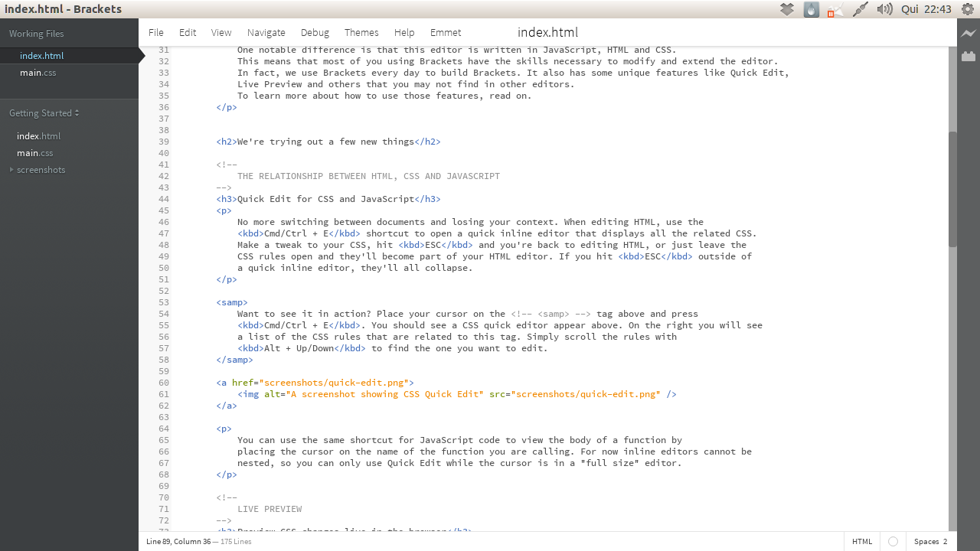This screenshot has width=980, height=551.
Task: Click the paused paper crane tray icon
Action: click(835, 10)
